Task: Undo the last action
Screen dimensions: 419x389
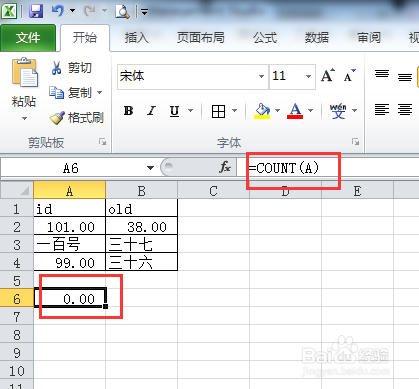Action: click(57, 11)
